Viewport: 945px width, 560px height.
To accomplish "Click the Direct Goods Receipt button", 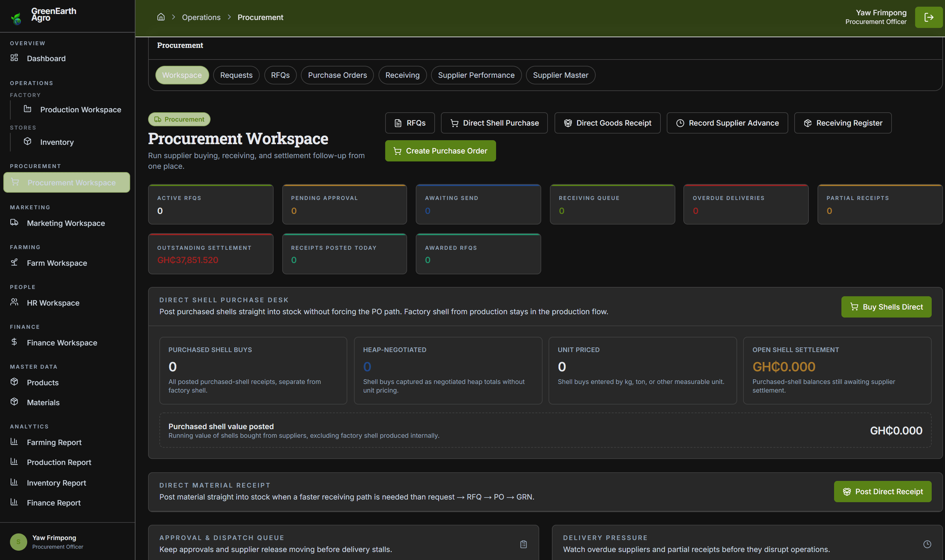I will click(x=608, y=123).
